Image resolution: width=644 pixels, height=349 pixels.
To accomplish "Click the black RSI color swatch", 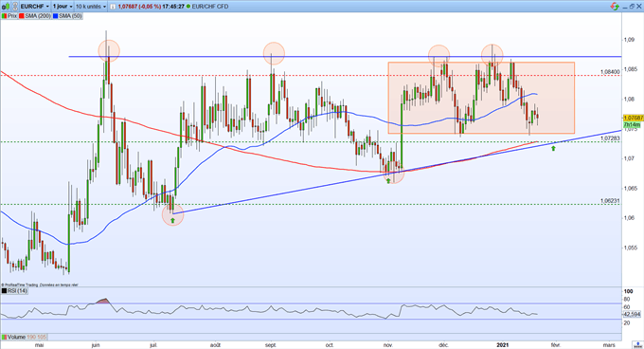I will [x=4, y=290].
